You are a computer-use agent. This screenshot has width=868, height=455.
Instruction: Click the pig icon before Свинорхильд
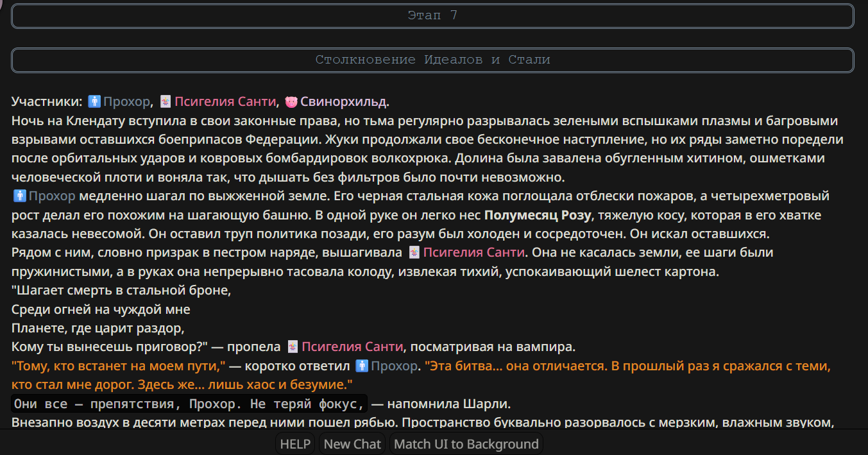point(291,101)
